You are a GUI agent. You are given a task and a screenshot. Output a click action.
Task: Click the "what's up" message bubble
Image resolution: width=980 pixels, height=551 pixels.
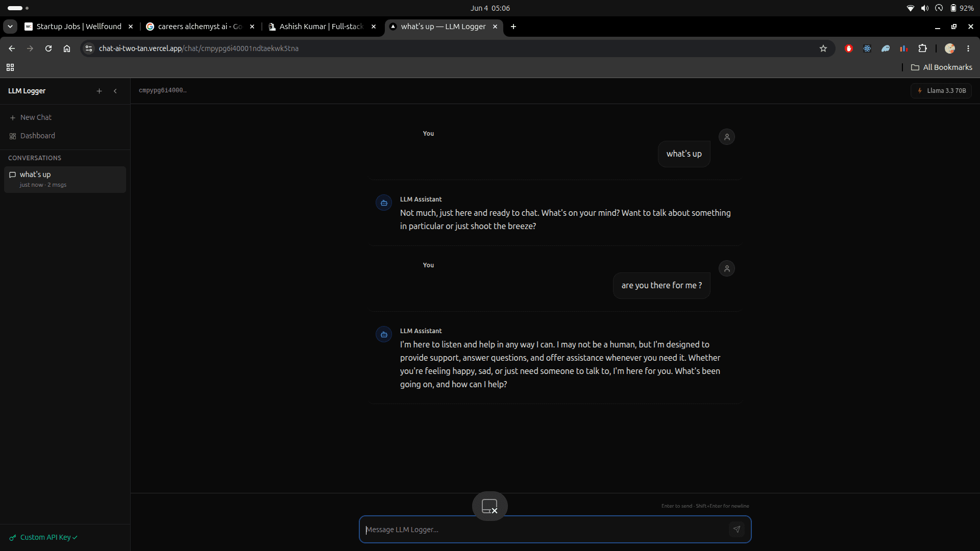[684, 154]
